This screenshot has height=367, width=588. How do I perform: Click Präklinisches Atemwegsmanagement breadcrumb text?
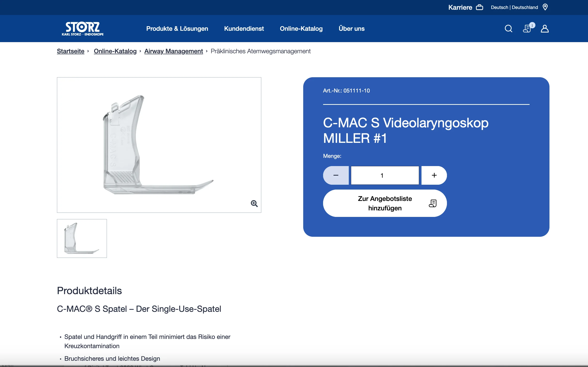[261, 51]
